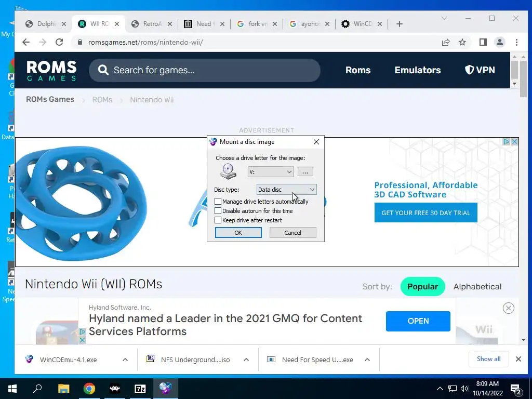Bookmark this page with the star icon

(x=462, y=42)
